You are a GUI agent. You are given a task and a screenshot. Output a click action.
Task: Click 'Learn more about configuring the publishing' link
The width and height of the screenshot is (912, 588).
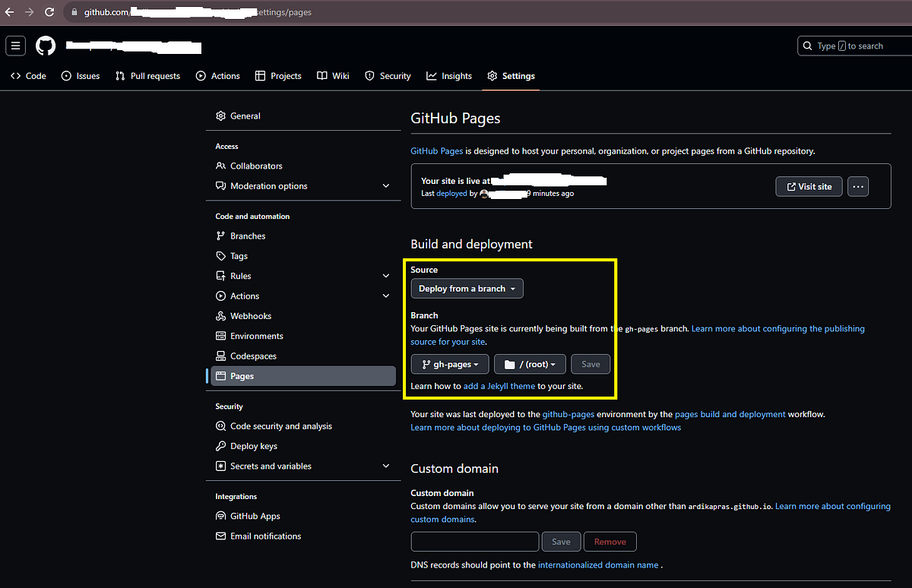[778, 329]
